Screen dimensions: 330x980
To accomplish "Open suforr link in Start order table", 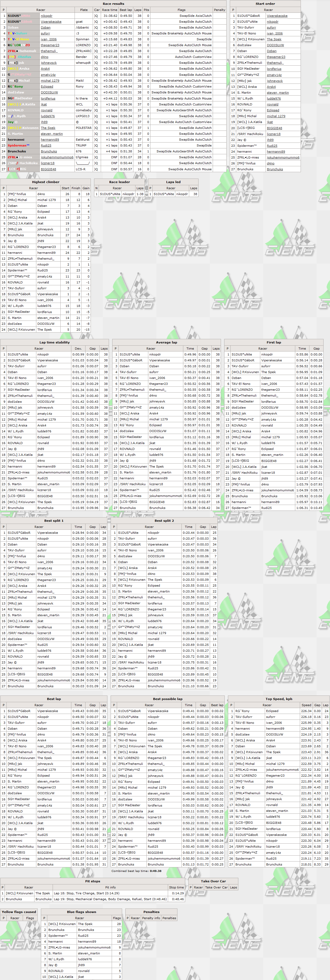I will (x=271, y=27).
